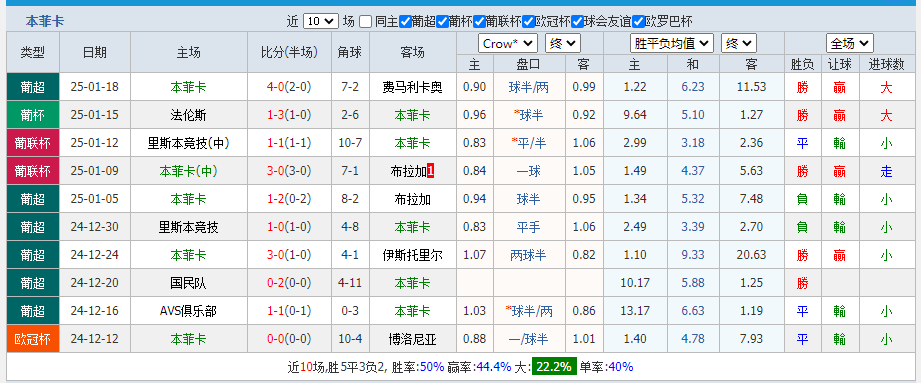Open the recent matches count dropdown showing 10
This screenshot has width=921, height=383.
click(x=321, y=22)
